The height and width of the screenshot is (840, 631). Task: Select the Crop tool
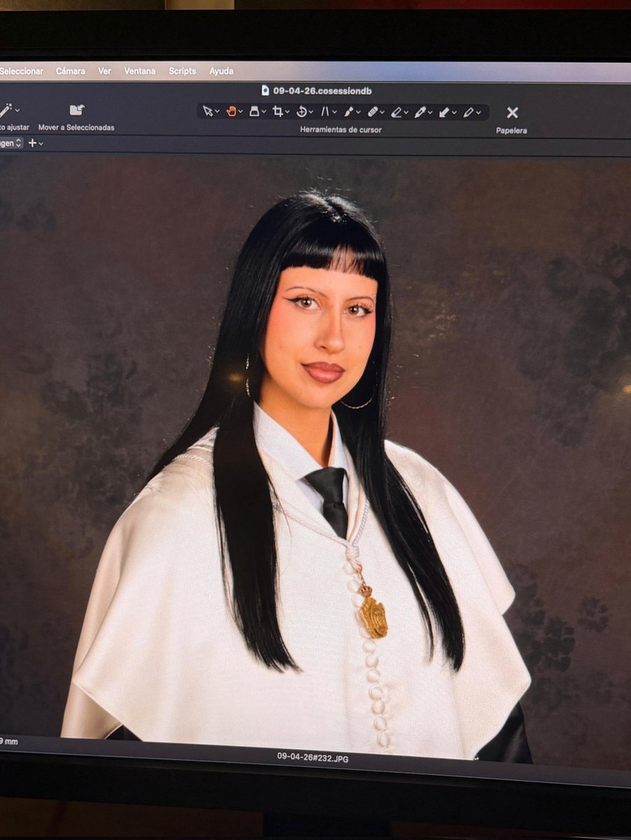(x=277, y=111)
